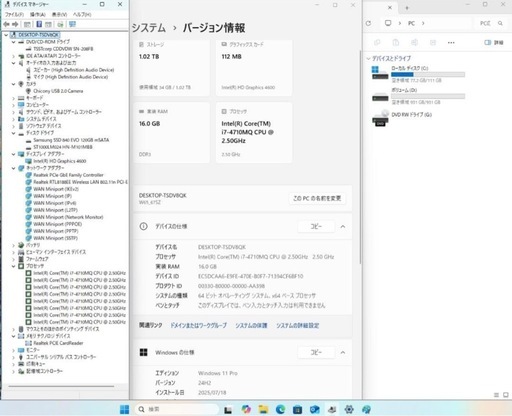Open the Settings gear on taskbar

349,409
